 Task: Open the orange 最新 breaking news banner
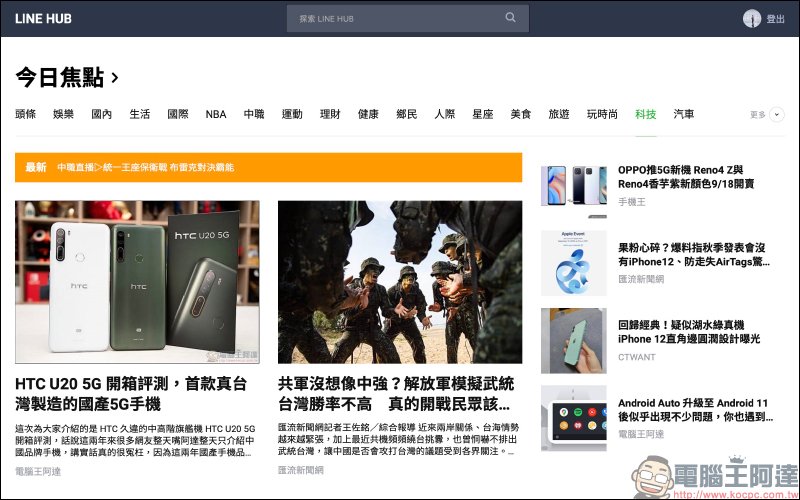268,167
